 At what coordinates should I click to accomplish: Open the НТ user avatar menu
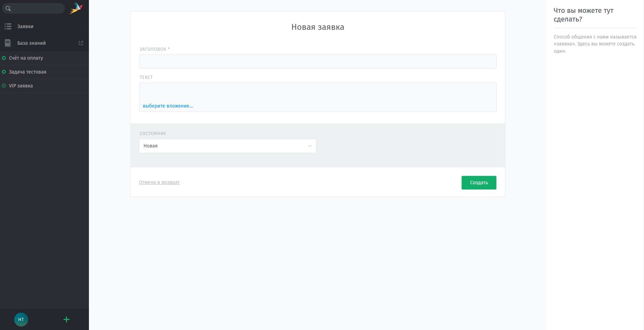(21, 319)
